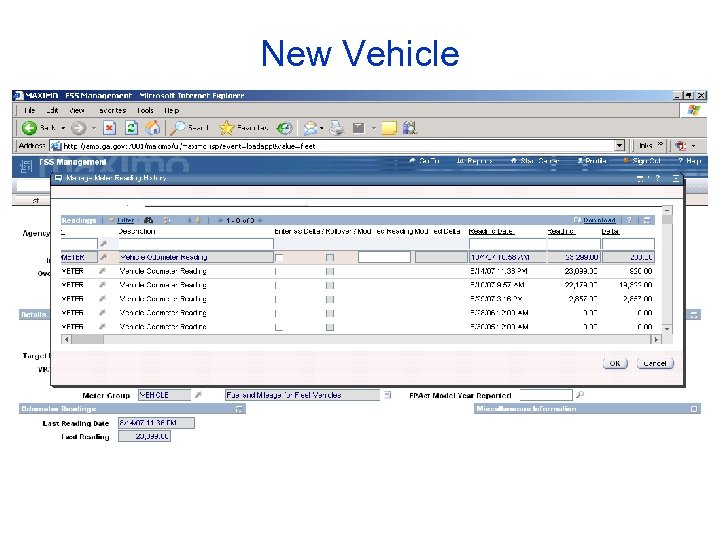Open the Tools menu
Image resolution: width=720 pixels, height=540 pixels.
click(x=145, y=111)
